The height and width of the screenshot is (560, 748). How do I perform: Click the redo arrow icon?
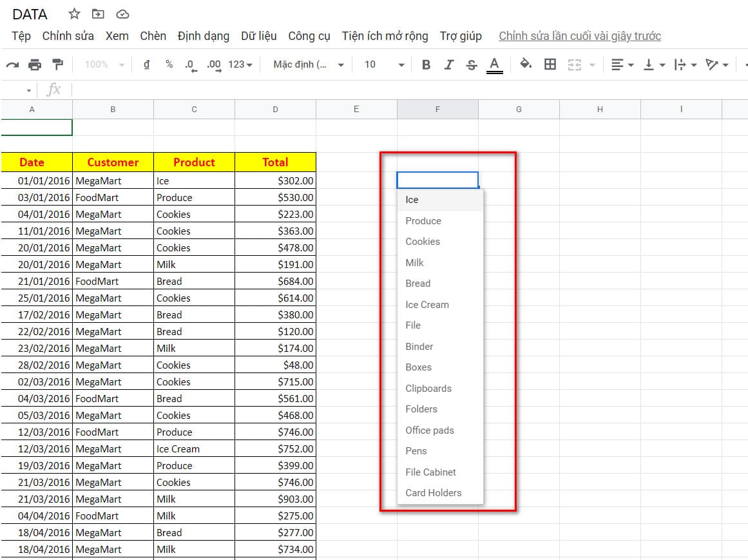tap(12, 64)
